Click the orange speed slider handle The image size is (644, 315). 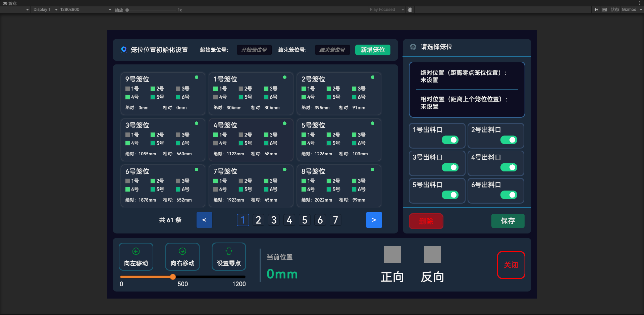tap(173, 277)
